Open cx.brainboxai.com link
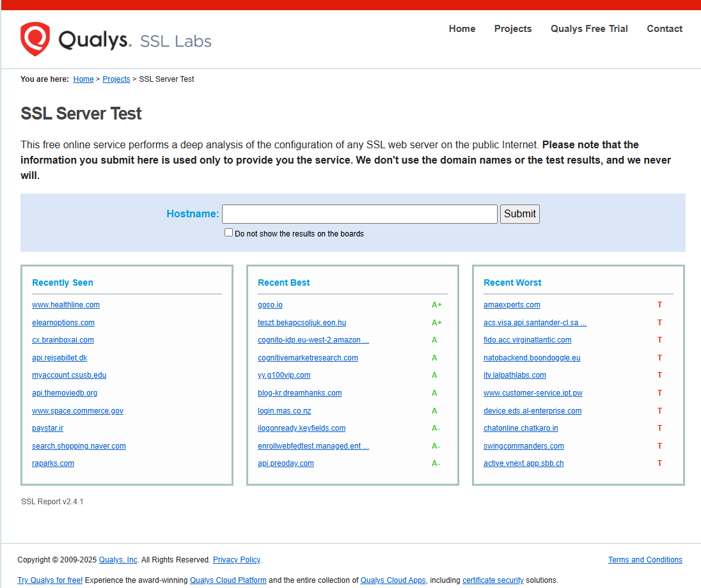 click(63, 340)
